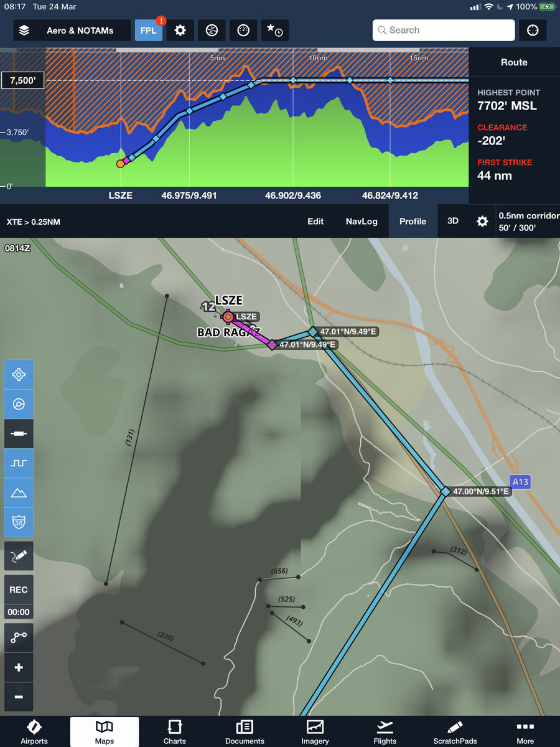The height and width of the screenshot is (747, 560).
Task: Tap the Search input field
Action: (x=444, y=30)
